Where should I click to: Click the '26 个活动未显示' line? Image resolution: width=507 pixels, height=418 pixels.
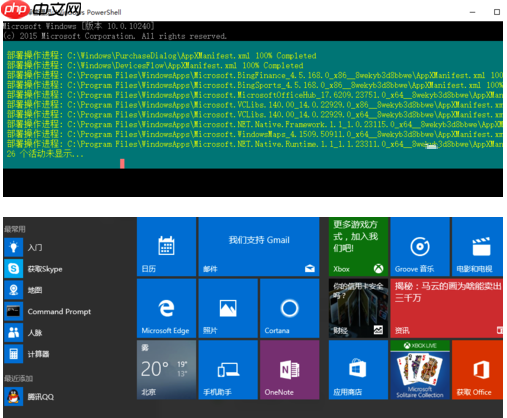45,154
